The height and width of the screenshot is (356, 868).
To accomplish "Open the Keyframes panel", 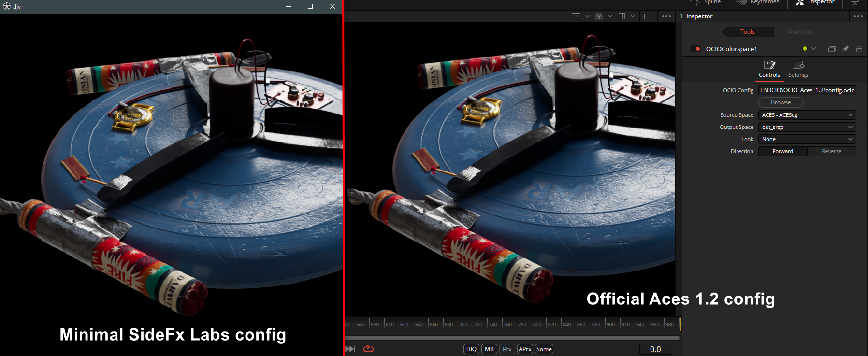I will tap(758, 2).
